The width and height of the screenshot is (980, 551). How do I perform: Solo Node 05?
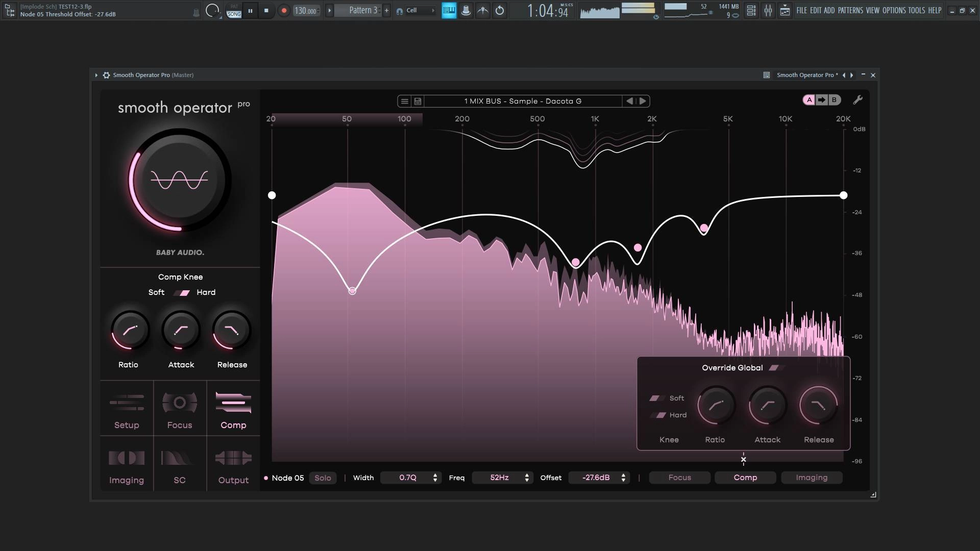point(323,478)
